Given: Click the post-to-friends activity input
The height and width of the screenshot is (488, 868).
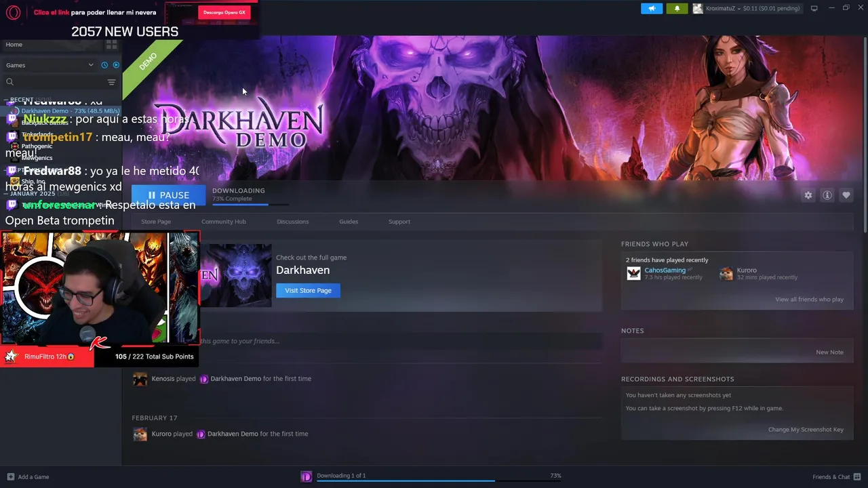Looking at the screenshot, I should tap(400, 341).
